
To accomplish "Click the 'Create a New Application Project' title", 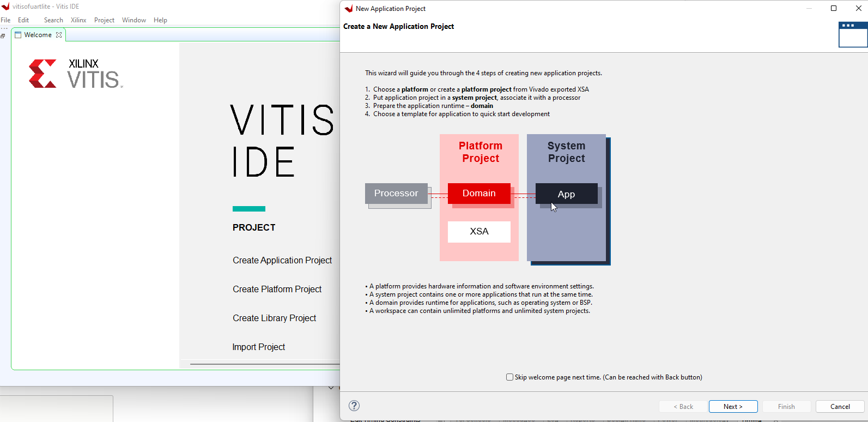I will coord(398,27).
